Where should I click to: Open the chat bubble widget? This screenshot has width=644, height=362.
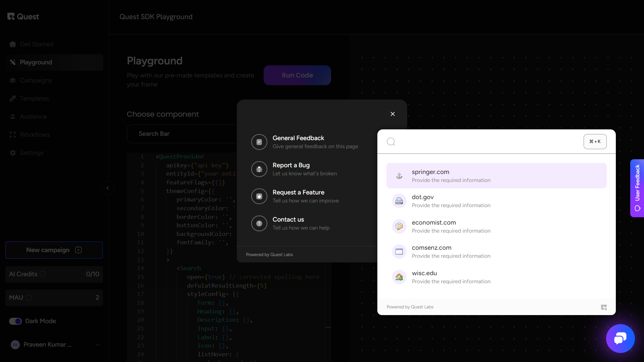click(620, 339)
